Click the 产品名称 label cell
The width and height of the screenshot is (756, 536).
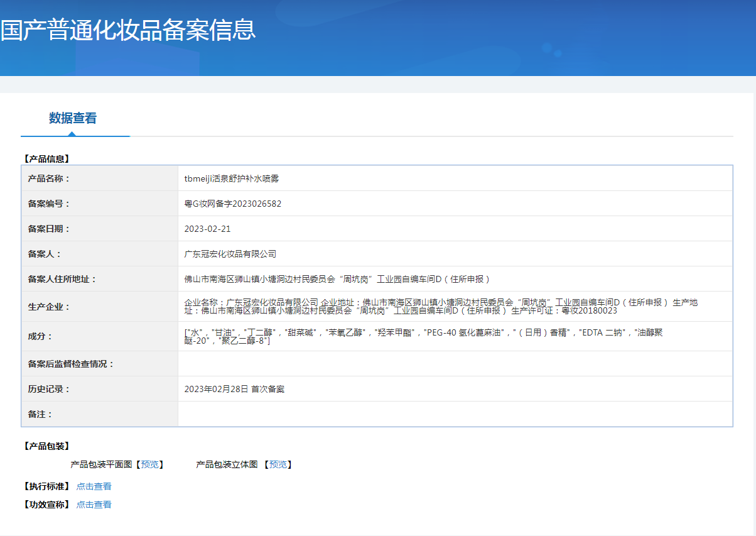[x=100, y=178]
